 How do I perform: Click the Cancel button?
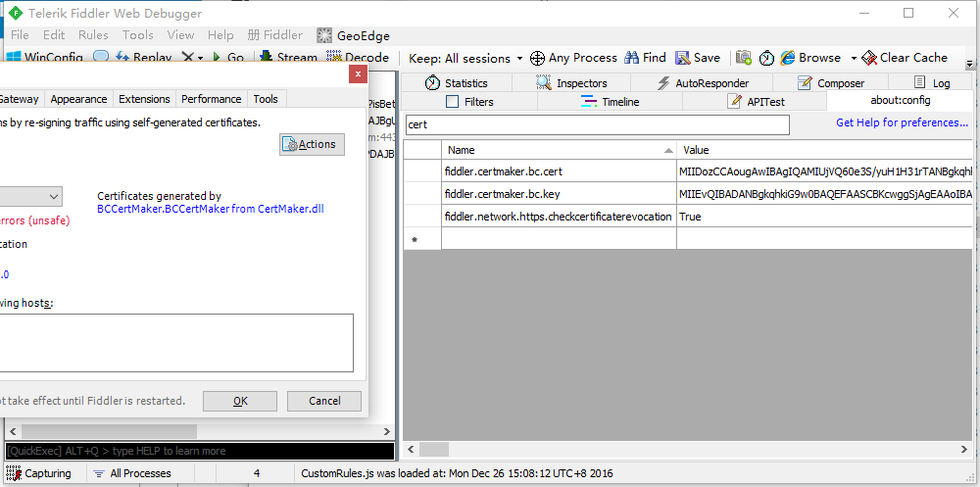coord(324,402)
